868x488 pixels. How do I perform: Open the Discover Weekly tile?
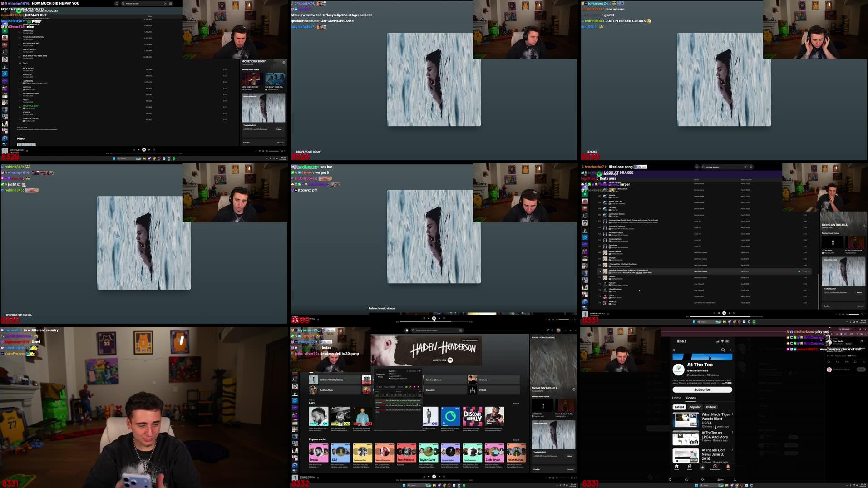click(x=472, y=416)
